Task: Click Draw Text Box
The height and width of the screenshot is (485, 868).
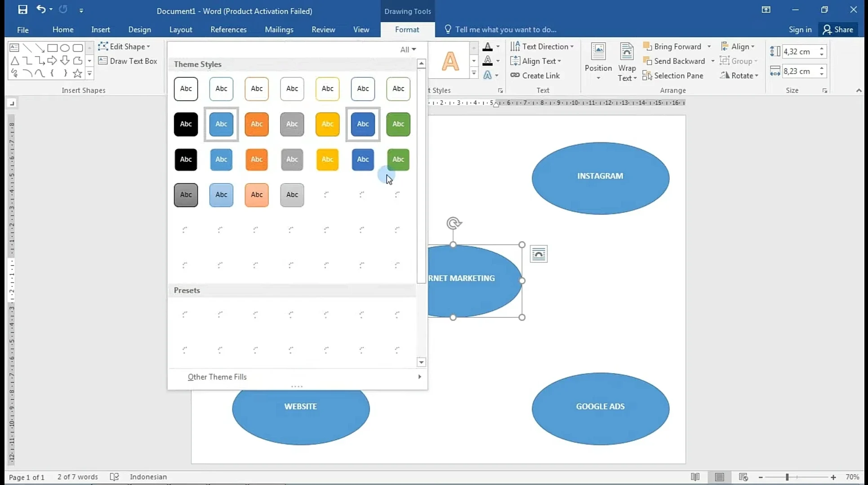Action: [x=128, y=61]
